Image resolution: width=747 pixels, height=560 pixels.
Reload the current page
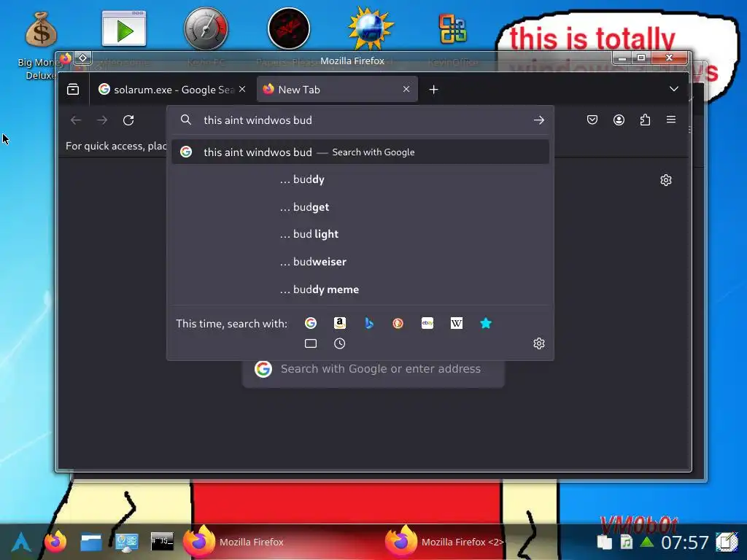128,120
